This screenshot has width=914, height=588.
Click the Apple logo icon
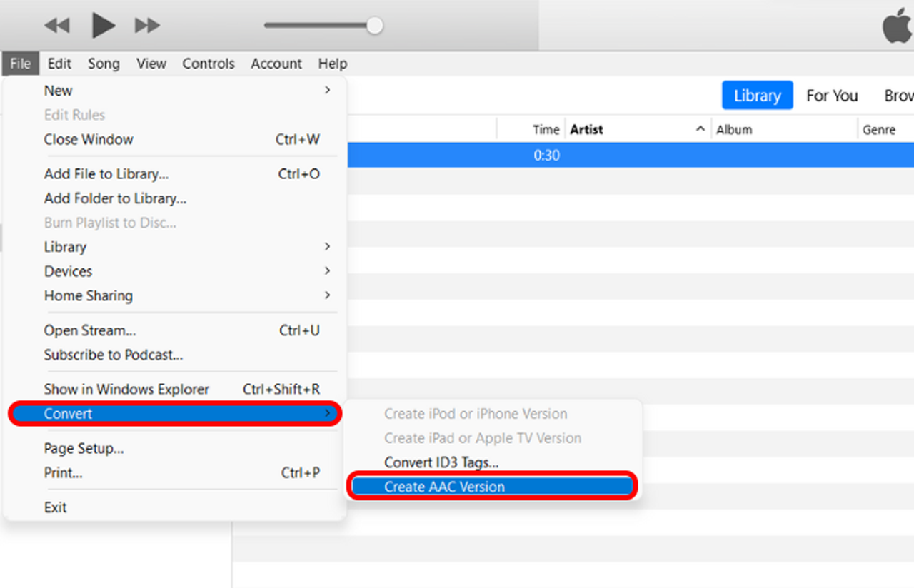898,26
